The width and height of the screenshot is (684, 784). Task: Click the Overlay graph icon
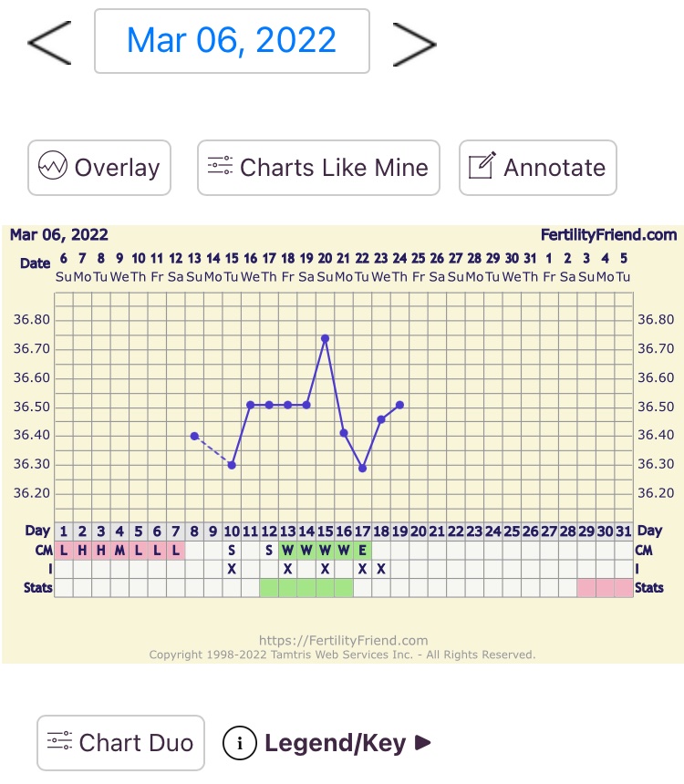click(53, 168)
